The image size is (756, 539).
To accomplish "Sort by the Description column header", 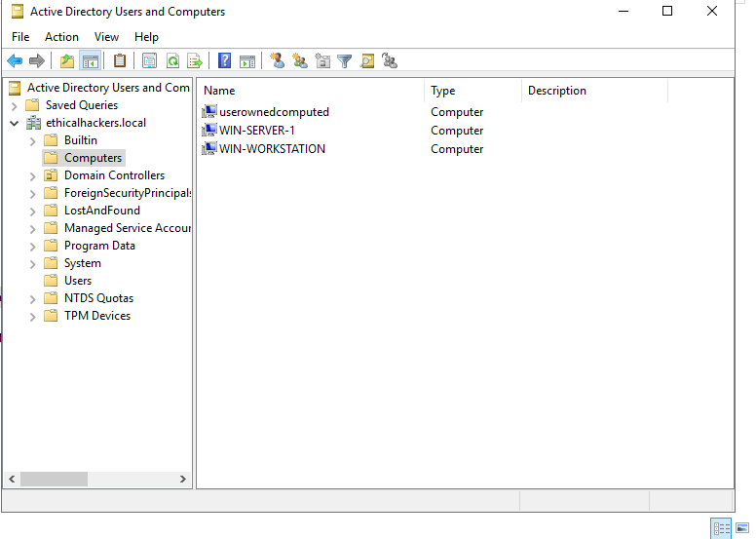I will point(595,91).
